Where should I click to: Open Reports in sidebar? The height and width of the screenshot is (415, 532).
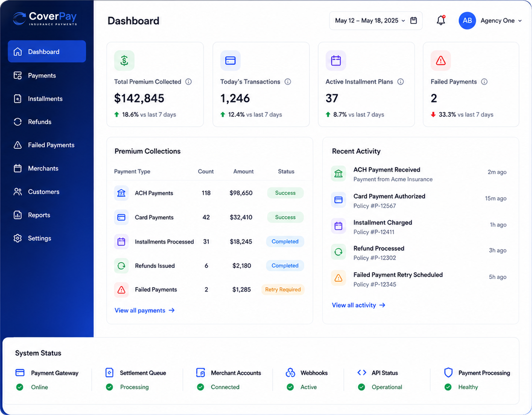click(x=47, y=215)
